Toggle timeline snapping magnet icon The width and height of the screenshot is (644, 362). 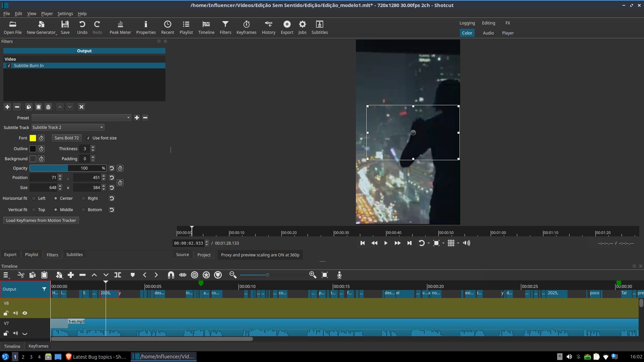coord(171,275)
